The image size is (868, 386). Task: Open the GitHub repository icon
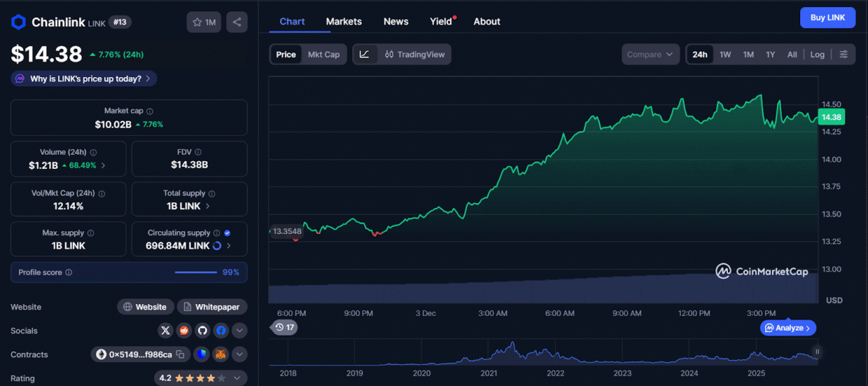[x=202, y=331]
